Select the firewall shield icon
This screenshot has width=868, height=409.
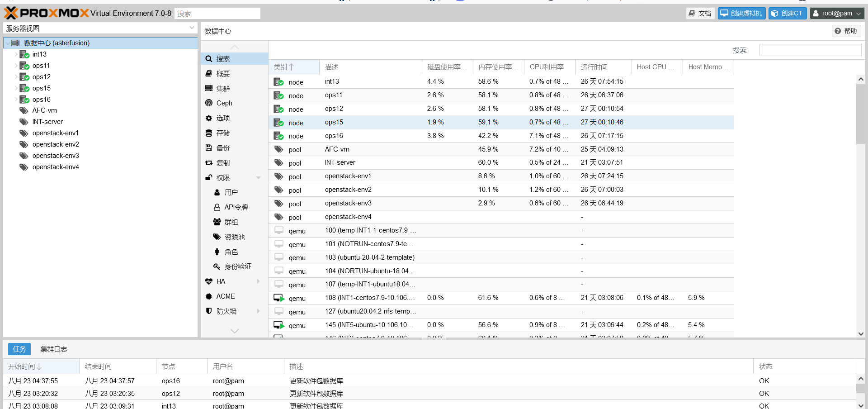coord(209,311)
